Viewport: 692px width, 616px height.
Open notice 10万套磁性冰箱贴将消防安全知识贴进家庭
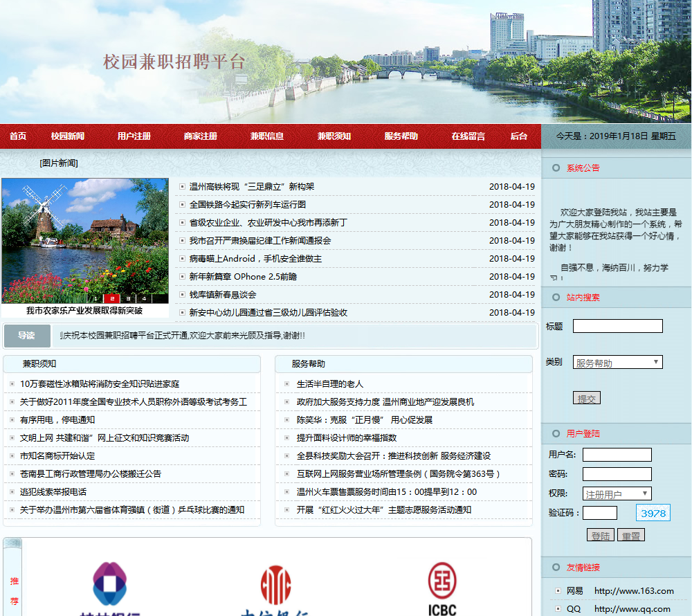(x=99, y=384)
